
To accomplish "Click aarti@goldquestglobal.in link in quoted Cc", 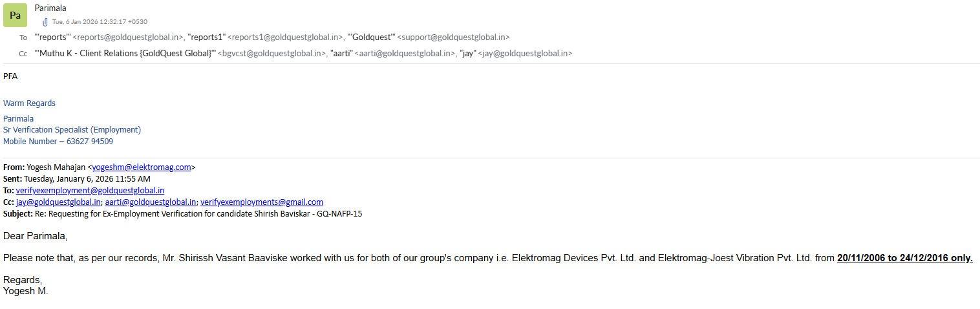I will point(151,202).
